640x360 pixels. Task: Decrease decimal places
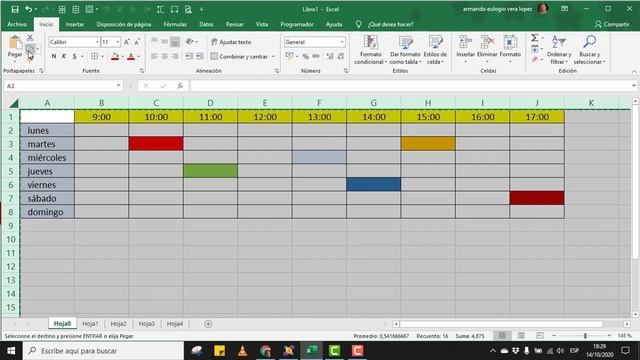[x=341, y=56]
